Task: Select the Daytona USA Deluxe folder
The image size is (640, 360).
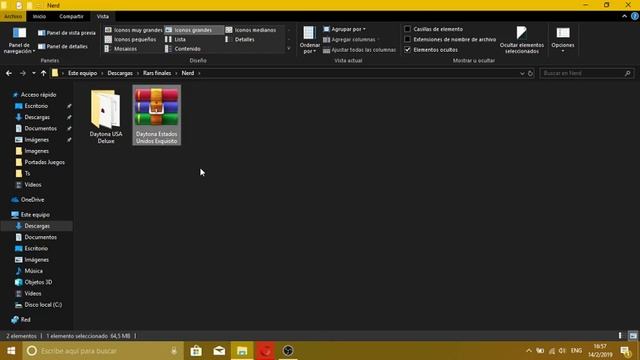Action: click(106, 116)
